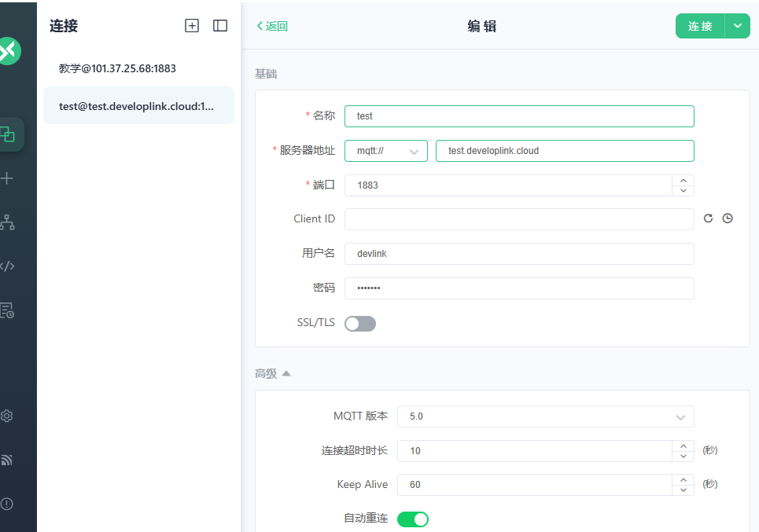This screenshot has width=759, height=532.
Task: Click the username field with devlink
Action: pos(519,254)
